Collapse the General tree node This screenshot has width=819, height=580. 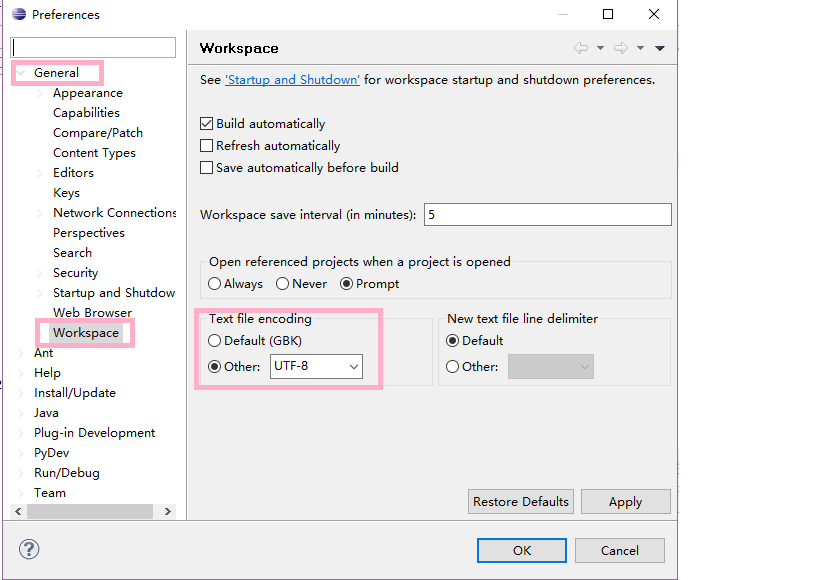click(21, 73)
